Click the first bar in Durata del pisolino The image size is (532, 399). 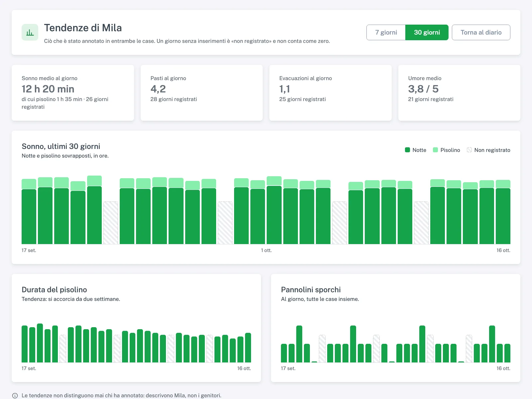pyautogui.click(x=25, y=344)
